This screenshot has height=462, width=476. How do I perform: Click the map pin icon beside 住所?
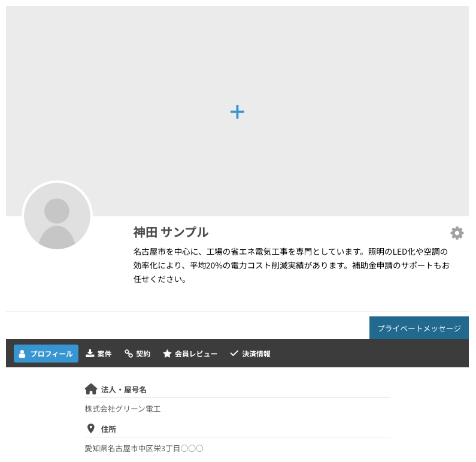click(91, 429)
